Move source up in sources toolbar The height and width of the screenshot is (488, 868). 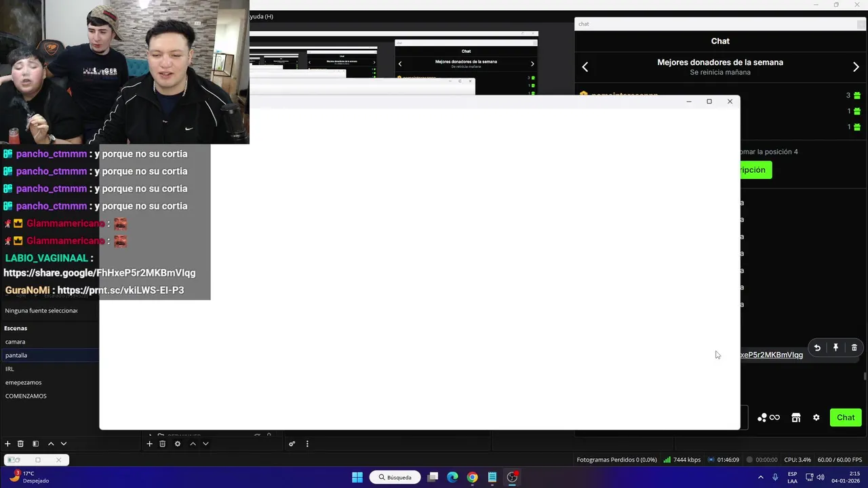point(193,444)
